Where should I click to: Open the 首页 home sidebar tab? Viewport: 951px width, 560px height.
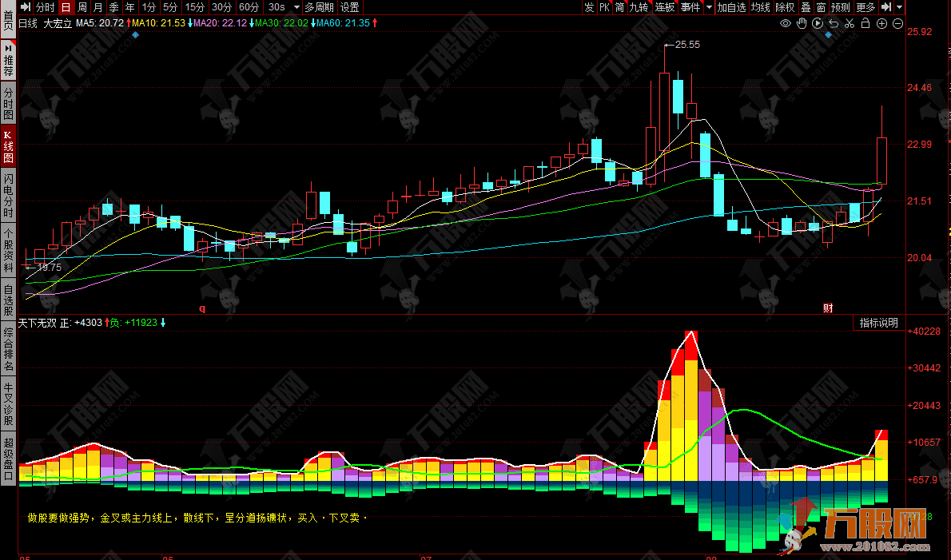point(9,20)
